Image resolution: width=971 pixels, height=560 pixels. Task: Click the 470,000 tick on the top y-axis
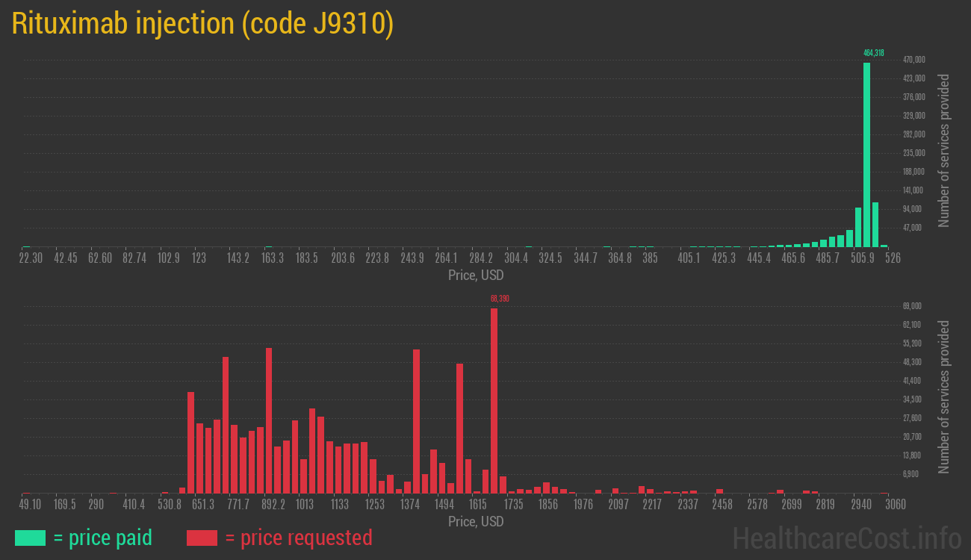click(914, 60)
